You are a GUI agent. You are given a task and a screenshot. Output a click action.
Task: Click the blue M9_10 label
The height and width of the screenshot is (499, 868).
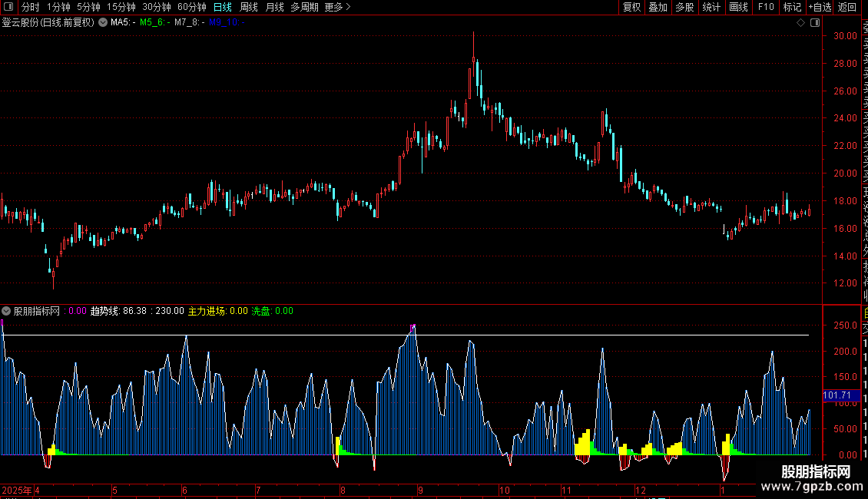point(227,23)
